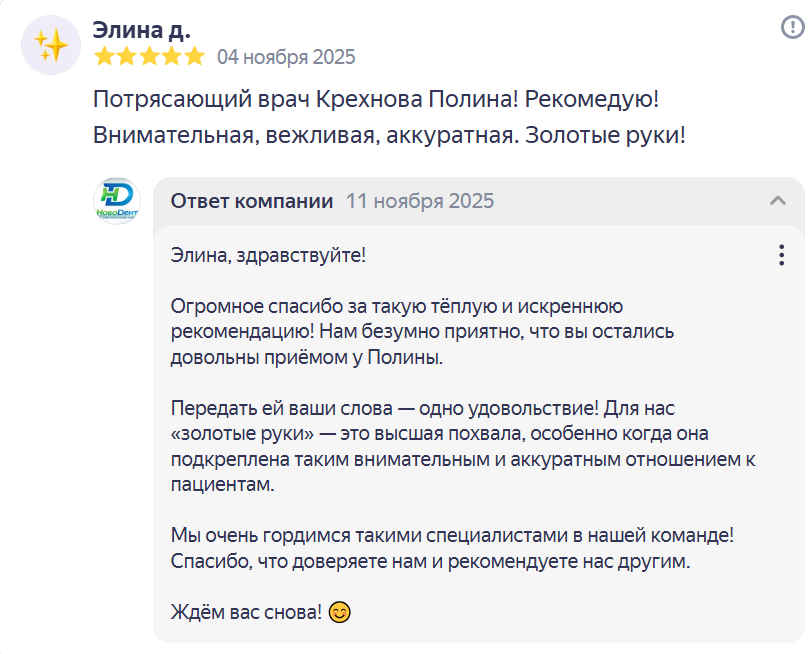The width and height of the screenshot is (810, 654).
Task: Click the line 'Внимательная, вежливая, аккуратная. Золотые руки!'
Action: (389, 134)
